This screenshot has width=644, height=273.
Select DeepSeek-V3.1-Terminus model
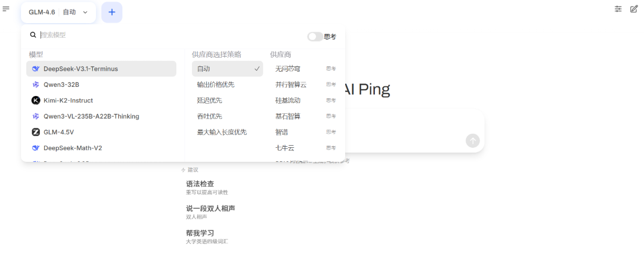click(x=101, y=69)
